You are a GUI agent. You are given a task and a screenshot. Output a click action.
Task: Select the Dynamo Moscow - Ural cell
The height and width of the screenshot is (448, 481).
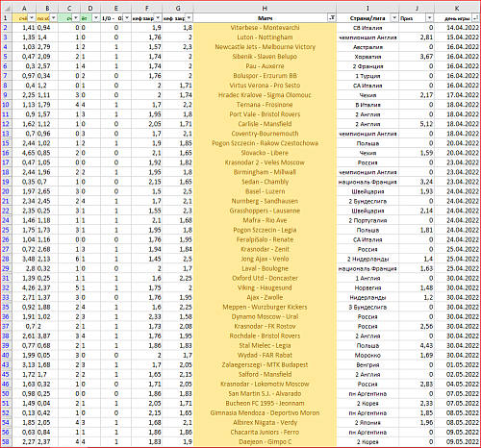[265, 316]
